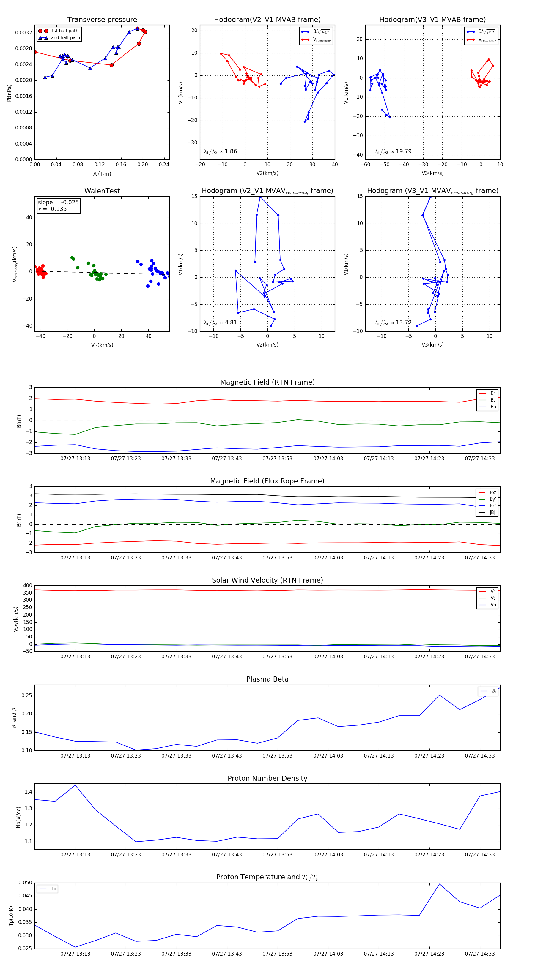The image size is (535, 980).
Task: Click '07/27 14:03' tick under Solar Wind Velocity plot
Action: pos(328,657)
